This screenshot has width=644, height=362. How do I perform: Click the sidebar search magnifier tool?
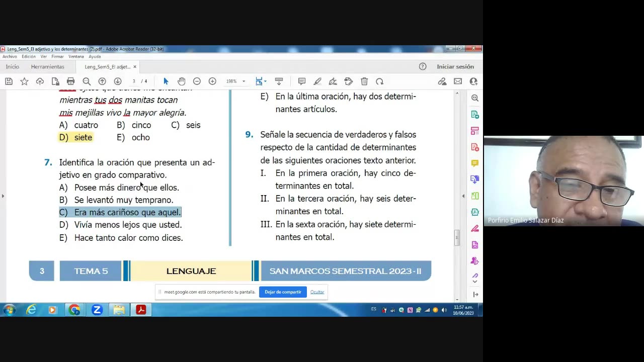(475, 98)
